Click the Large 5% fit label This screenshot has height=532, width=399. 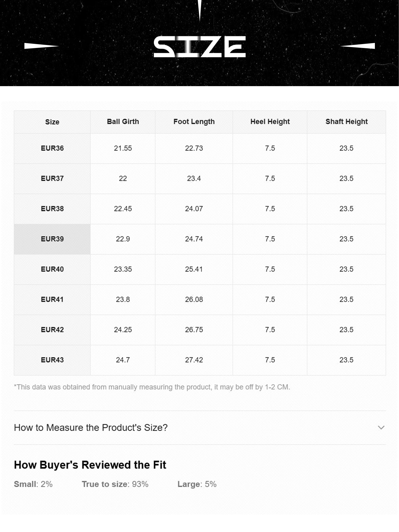point(197,484)
